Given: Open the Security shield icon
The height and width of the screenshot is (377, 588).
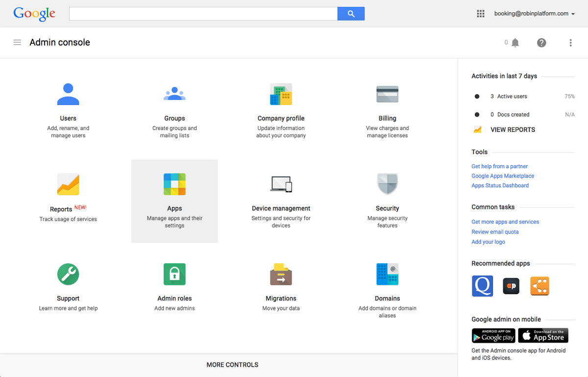Looking at the screenshot, I should [x=387, y=184].
